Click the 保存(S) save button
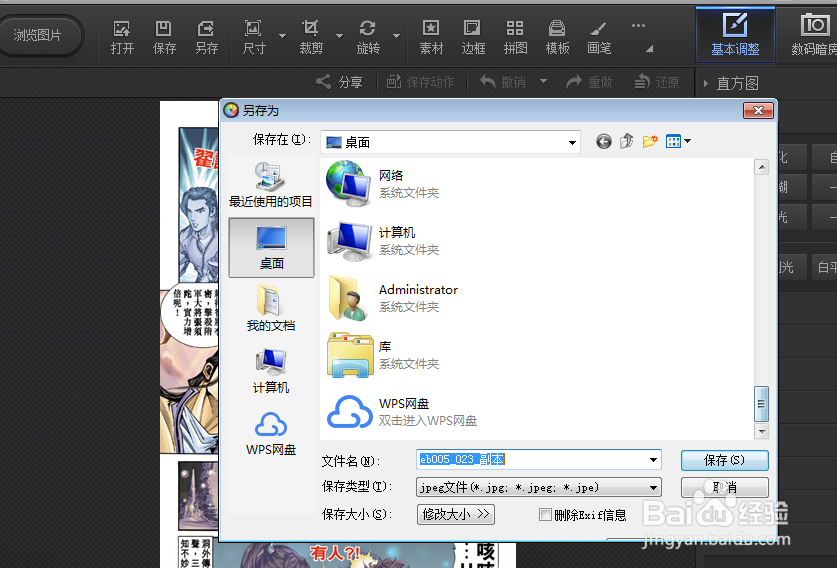Image resolution: width=837 pixels, height=568 pixels. (724, 460)
